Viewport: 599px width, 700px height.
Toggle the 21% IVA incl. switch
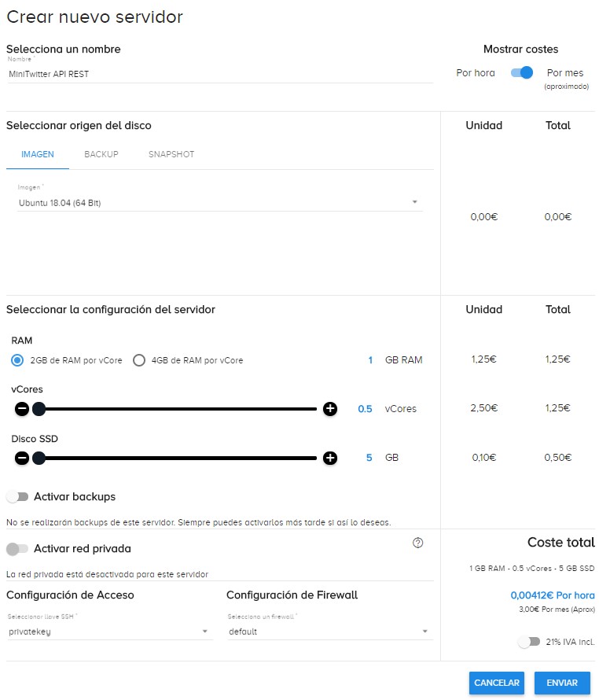529,642
